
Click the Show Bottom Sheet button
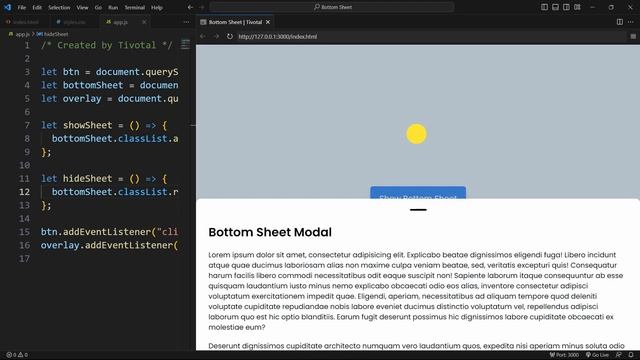click(418, 193)
